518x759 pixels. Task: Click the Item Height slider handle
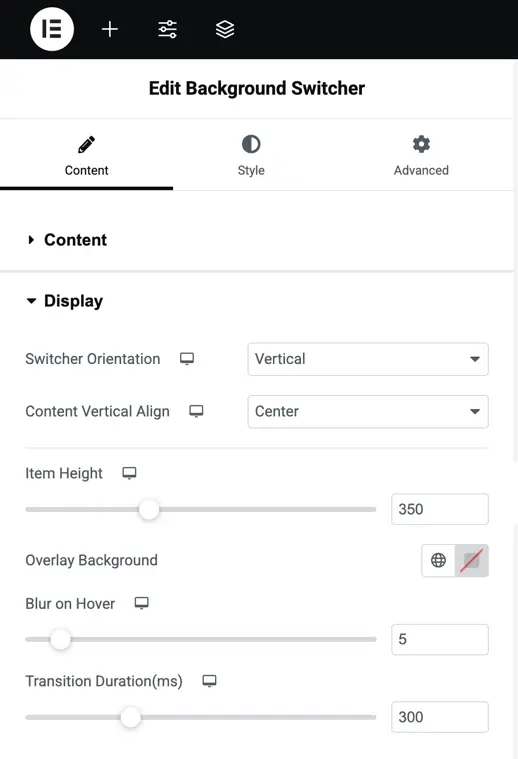coord(149,509)
